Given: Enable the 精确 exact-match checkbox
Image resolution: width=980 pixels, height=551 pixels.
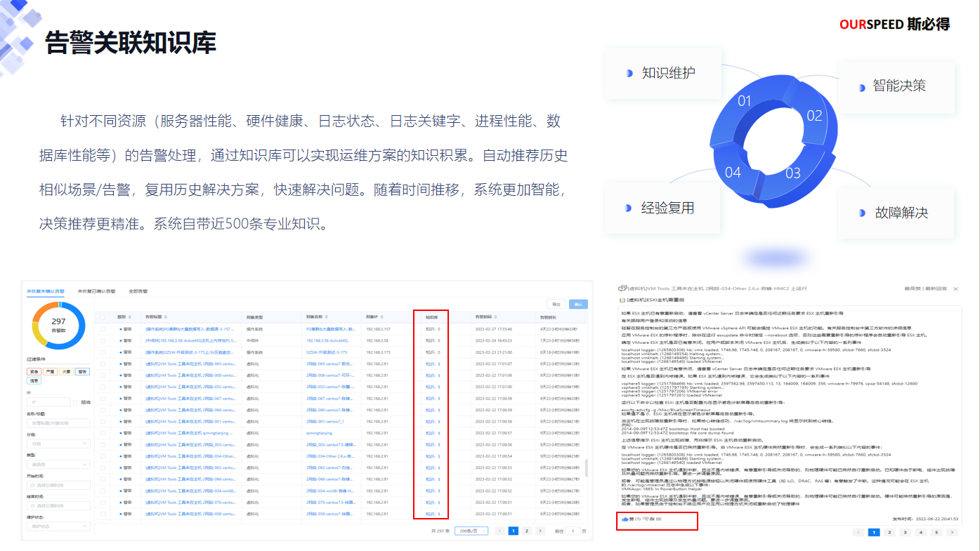Looking at the screenshot, I should point(76,402).
